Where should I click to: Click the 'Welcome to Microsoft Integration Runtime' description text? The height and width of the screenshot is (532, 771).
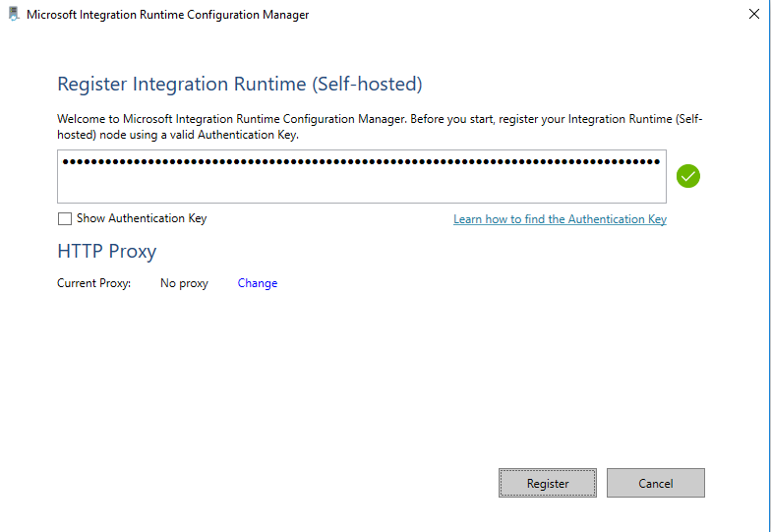(380, 127)
